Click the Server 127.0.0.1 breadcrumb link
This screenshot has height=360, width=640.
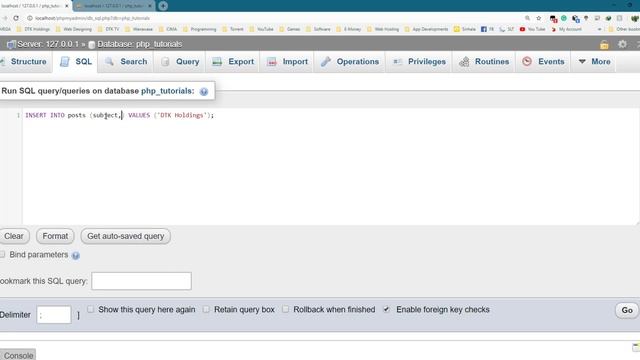(x=48, y=44)
